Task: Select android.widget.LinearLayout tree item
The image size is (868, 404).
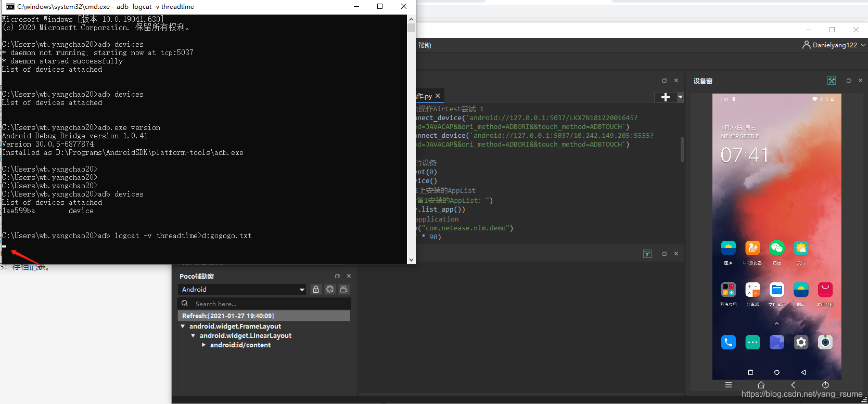Action: point(246,336)
